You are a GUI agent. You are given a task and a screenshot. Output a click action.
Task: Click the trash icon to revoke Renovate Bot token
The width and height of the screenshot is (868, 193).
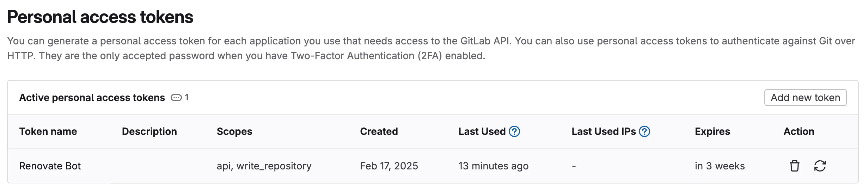(794, 166)
